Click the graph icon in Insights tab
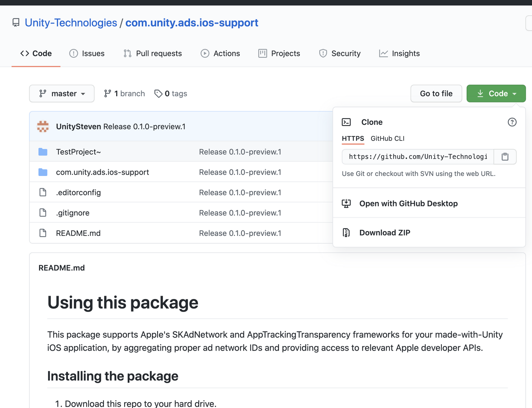 pyautogui.click(x=384, y=53)
